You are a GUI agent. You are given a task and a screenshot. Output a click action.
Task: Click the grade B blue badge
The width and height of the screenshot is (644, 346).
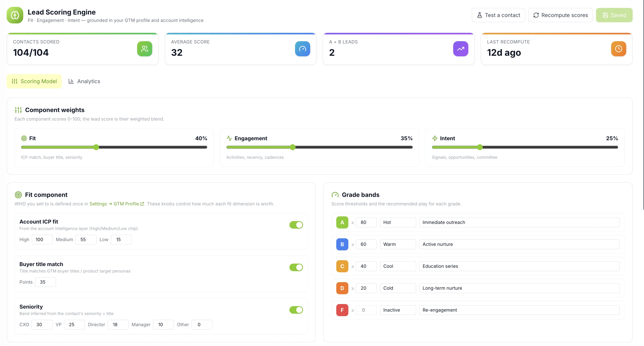click(x=342, y=244)
